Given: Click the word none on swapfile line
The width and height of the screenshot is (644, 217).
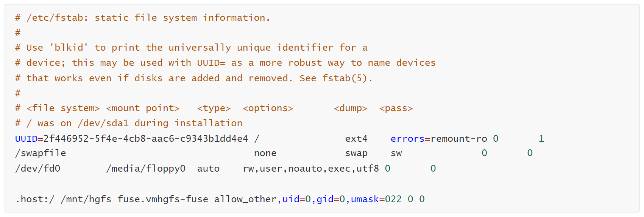Looking at the screenshot, I should (x=265, y=153).
